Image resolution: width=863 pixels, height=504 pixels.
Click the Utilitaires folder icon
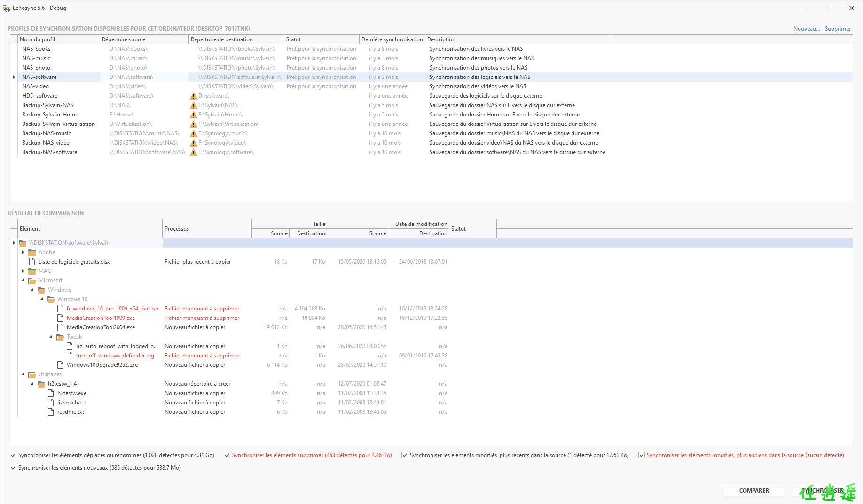click(32, 374)
